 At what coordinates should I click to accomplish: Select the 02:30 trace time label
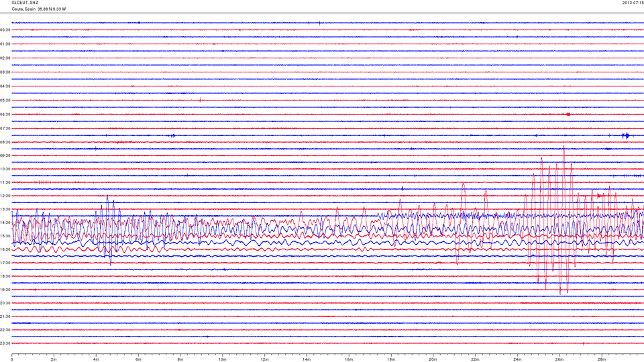pyautogui.click(x=5, y=58)
